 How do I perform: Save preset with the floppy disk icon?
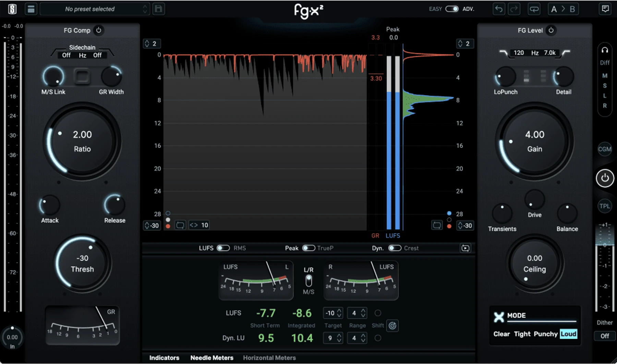(x=158, y=9)
